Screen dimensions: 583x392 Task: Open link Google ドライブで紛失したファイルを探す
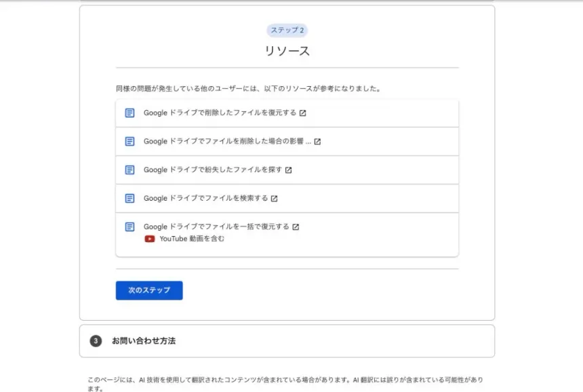tap(213, 170)
